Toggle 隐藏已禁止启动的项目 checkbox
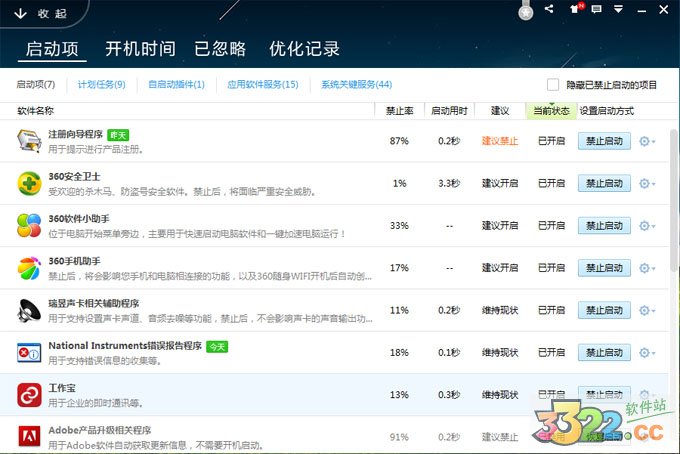Screen dimensions: 680x454 [552, 85]
